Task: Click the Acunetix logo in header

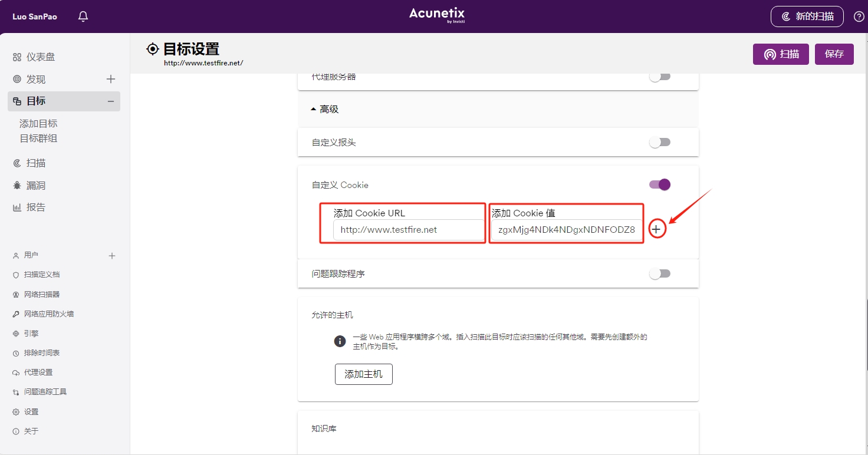Action: (x=437, y=15)
